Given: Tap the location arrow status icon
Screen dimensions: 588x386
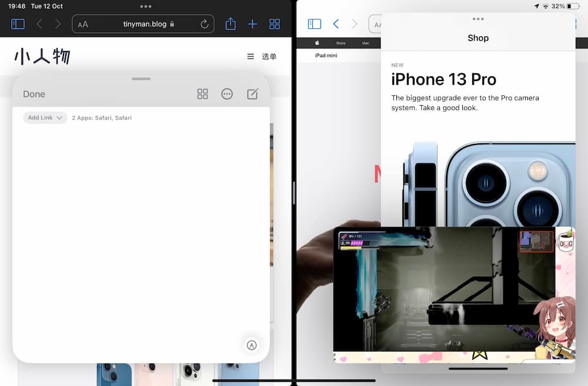Looking at the screenshot, I should 537,6.
